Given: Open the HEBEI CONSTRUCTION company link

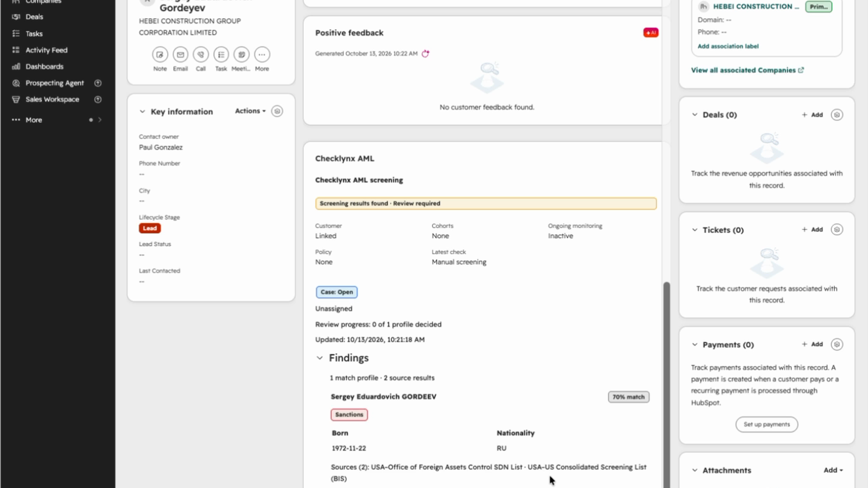Looking at the screenshot, I should tap(756, 7).
